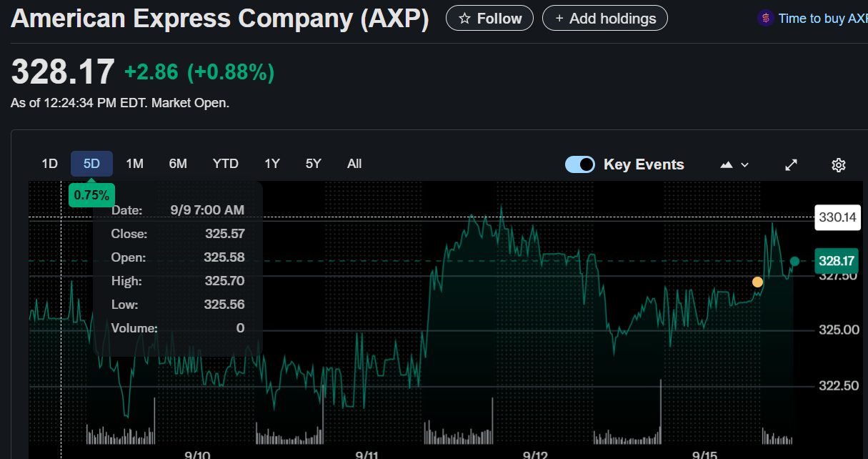Click the Follow star button
The width and height of the screenshot is (868, 459).
coord(489,19)
